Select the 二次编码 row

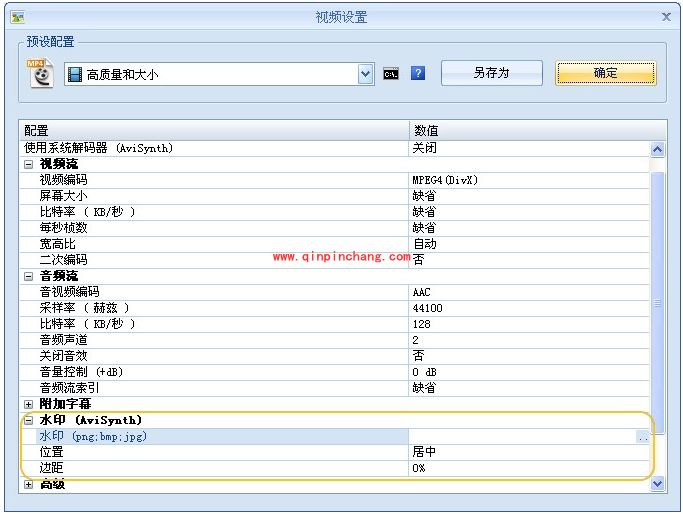pyautogui.click(x=335, y=260)
